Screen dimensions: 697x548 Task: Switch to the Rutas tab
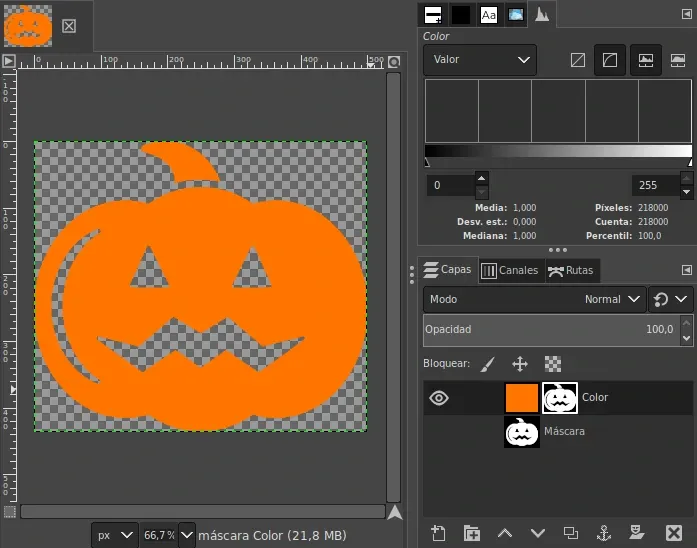pyautogui.click(x=571, y=270)
